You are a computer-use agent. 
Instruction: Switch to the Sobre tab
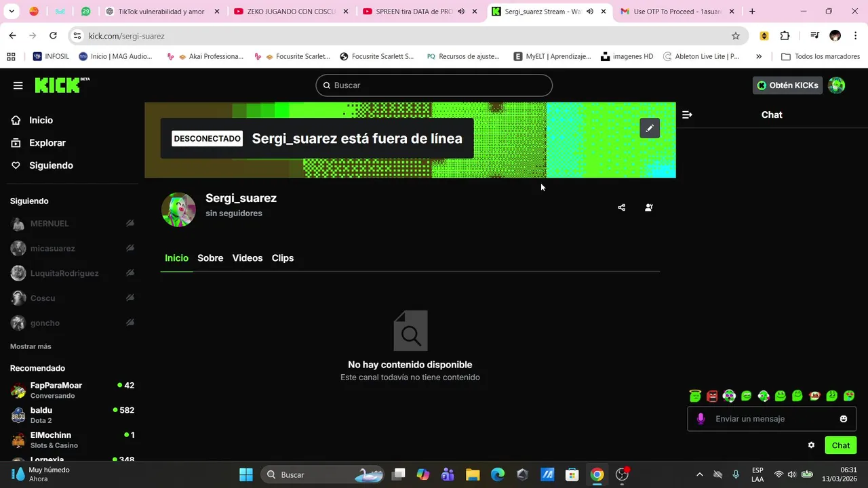(x=210, y=258)
